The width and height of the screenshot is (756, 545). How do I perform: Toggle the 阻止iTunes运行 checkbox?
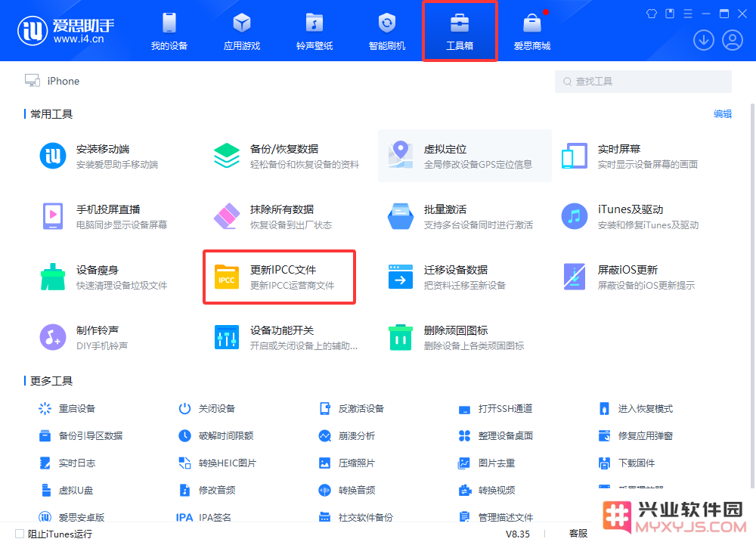pyautogui.click(x=20, y=534)
